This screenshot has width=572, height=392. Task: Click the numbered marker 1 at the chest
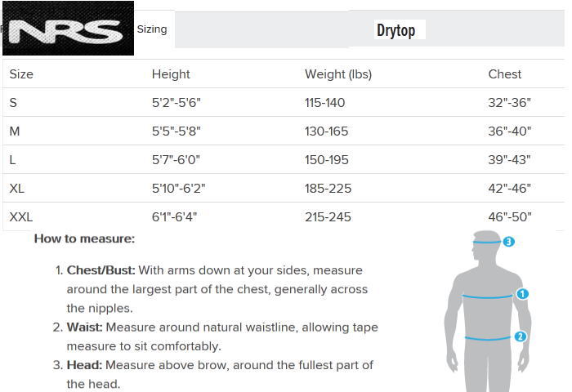click(x=522, y=294)
